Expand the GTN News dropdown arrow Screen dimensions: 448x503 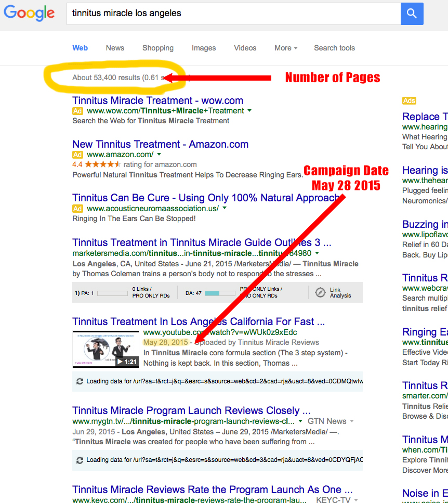pyautogui.click(x=352, y=421)
